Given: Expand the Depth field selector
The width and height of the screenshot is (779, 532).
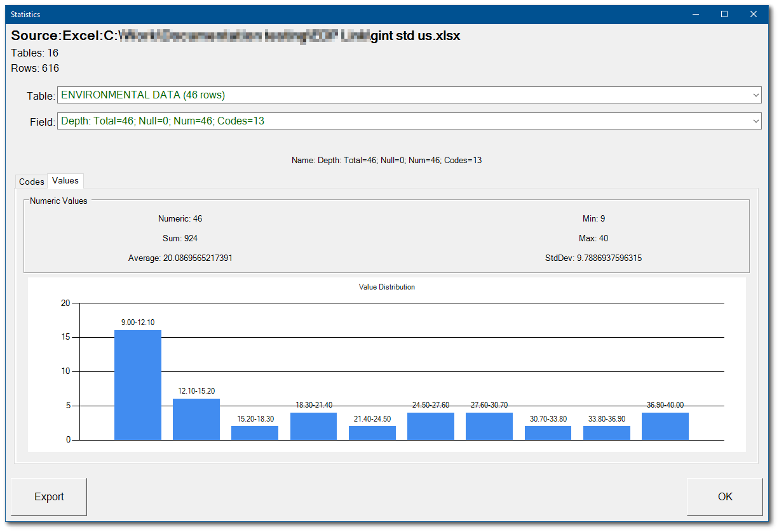Looking at the screenshot, I should [381, 121].
